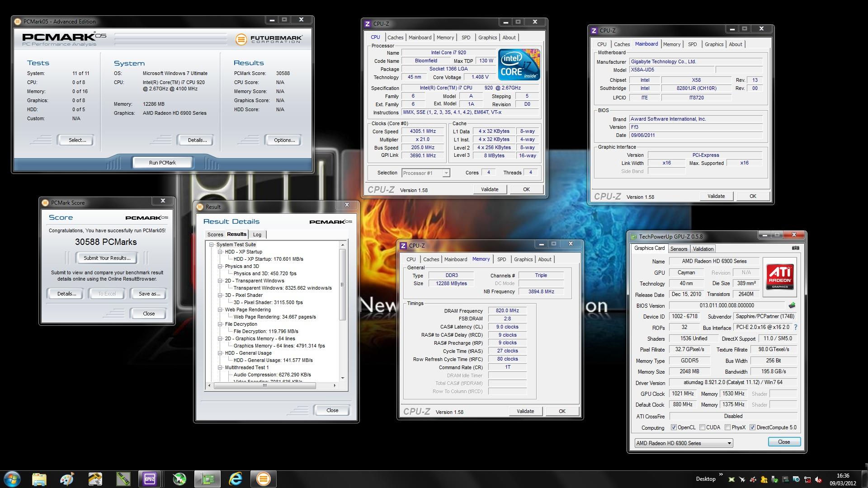Toggle the DirectCompute 5.0 checkbox

pyautogui.click(x=752, y=427)
